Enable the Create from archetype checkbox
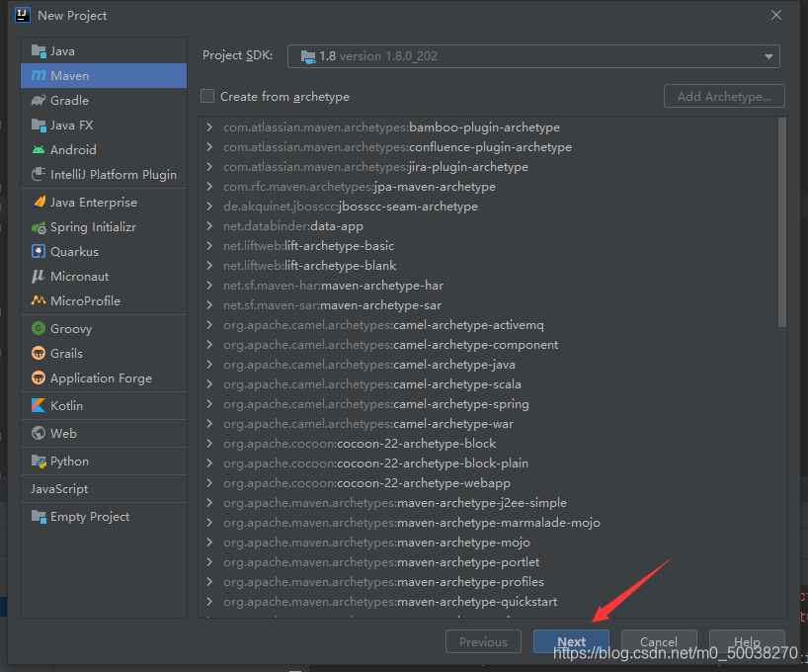Viewport: 808px width, 672px height. click(207, 97)
